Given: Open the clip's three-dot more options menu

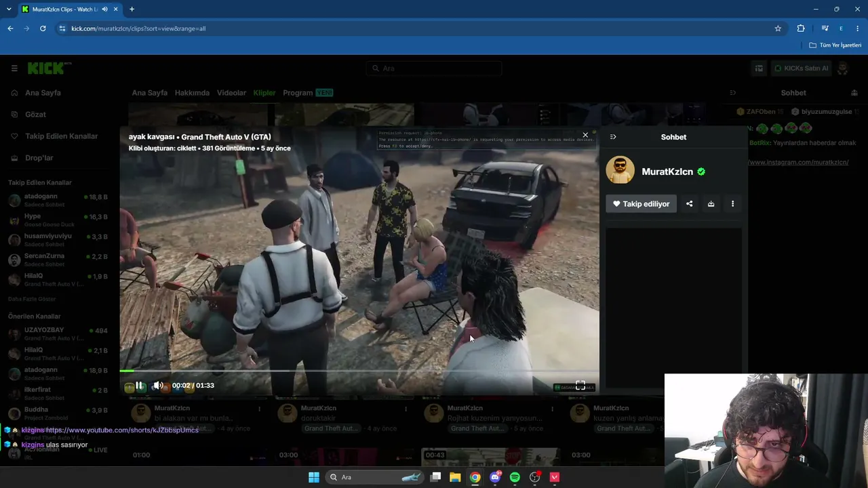Looking at the screenshot, I should pos(732,204).
